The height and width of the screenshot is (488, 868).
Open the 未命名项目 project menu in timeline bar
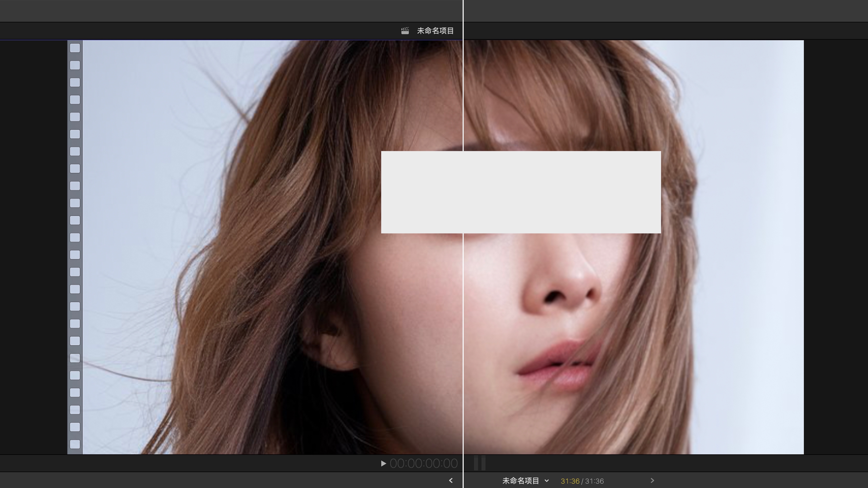[x=521, y=481]
